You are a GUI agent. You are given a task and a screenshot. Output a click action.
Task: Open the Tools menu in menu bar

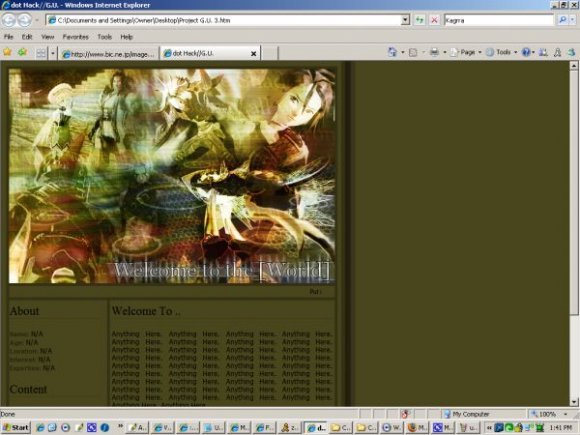pos(104,37)
